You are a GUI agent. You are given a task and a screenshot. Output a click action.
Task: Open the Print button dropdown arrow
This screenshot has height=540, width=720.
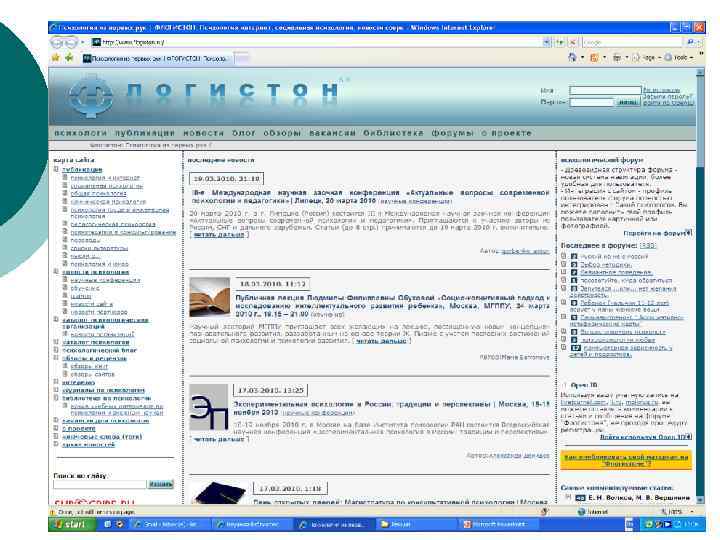[627, 58]
